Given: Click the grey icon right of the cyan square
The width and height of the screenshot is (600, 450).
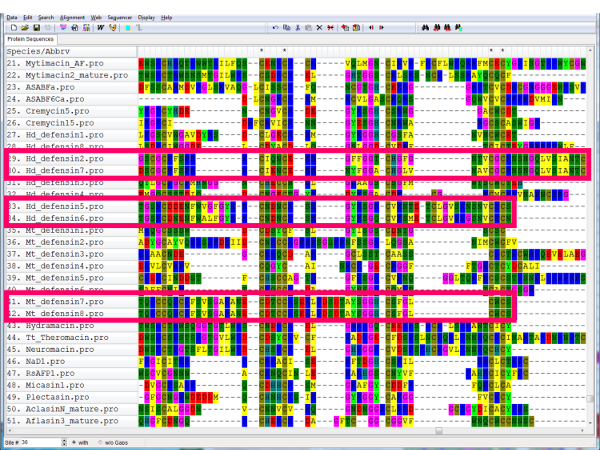Looking at the screenshot, I should tap(139, 28).
